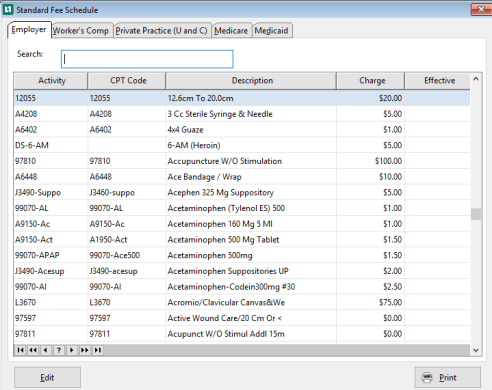Viewport: 492px width, 390px height.
Task: Click the Print button
Action: click(x=447, y=377)
